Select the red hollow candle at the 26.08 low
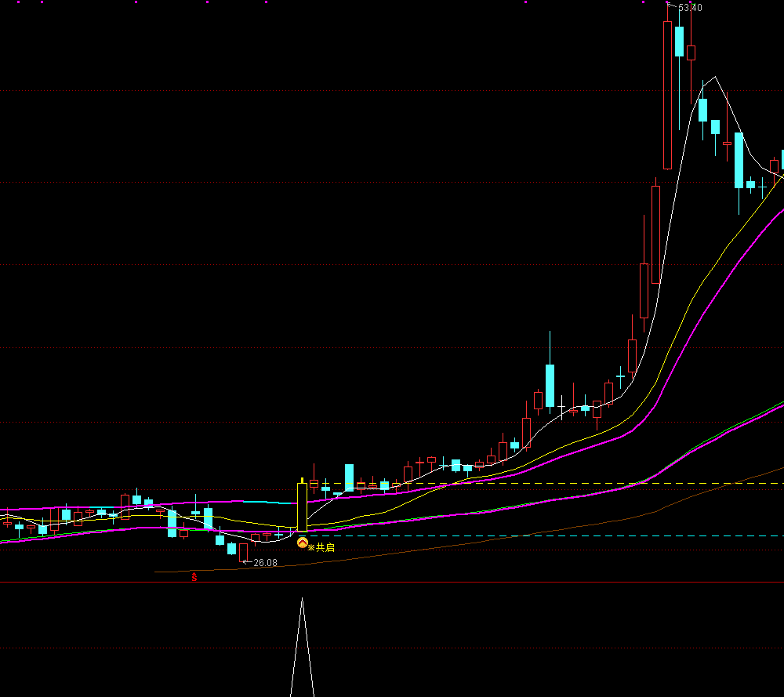 pyautogui.click(x=243, y=553)
